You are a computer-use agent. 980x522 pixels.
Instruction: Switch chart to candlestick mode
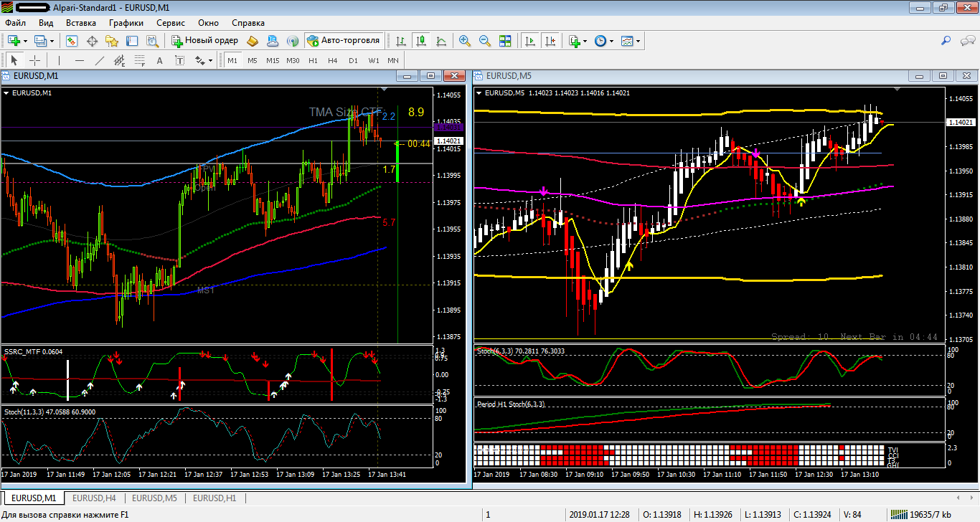pos(420,41)
